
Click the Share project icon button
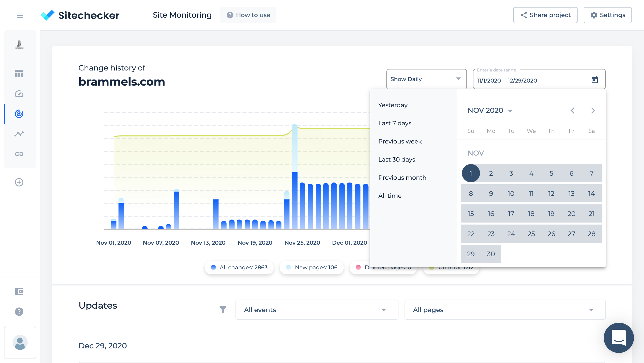(524, 15)
